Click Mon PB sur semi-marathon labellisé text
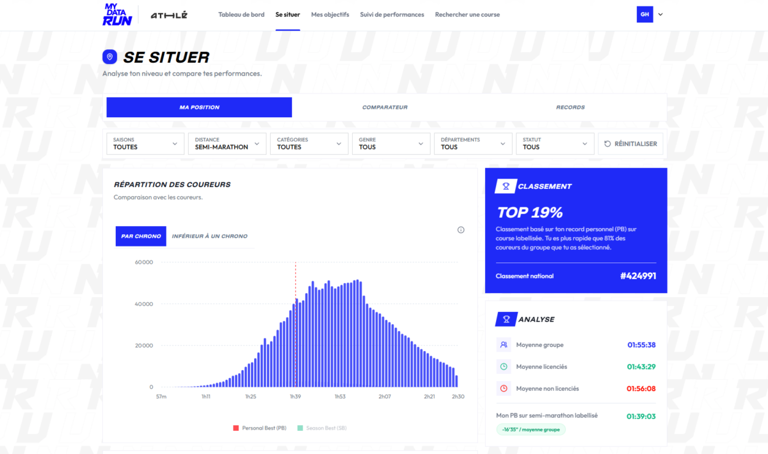Viewport: 768px width, 454px height. (547, 415)
